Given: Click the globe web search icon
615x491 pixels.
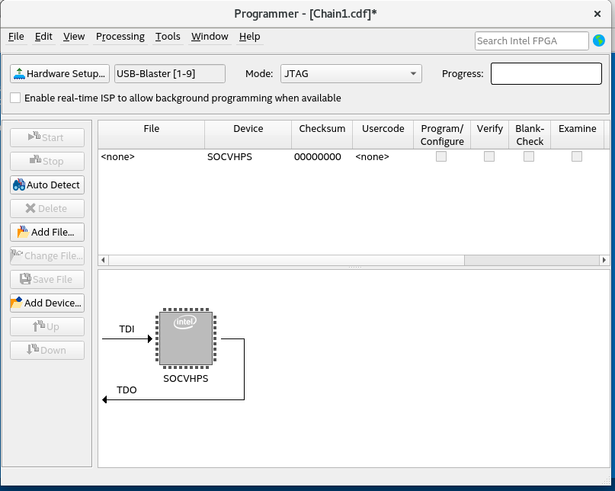Looking at the screenshot, I should [599, 40].
